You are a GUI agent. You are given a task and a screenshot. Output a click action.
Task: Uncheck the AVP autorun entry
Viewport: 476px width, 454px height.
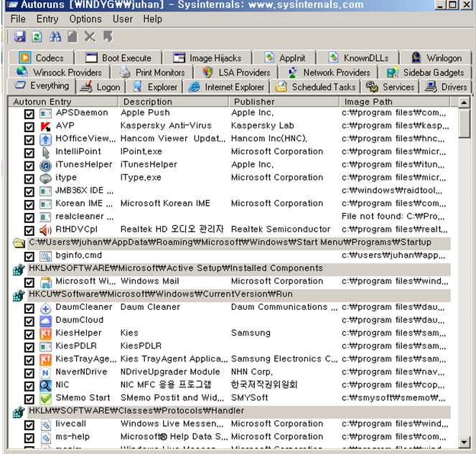pyautogui.click(x=29, y=126)
